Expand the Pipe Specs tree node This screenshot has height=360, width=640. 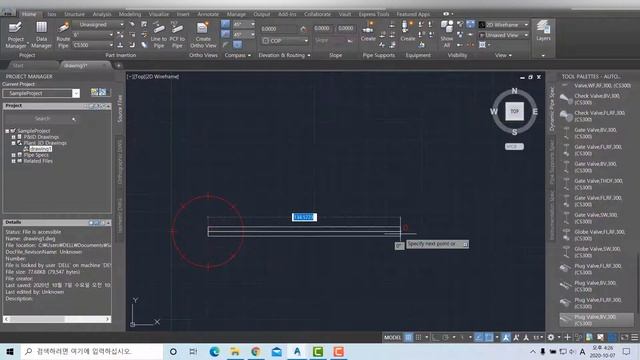pos(13,155)
